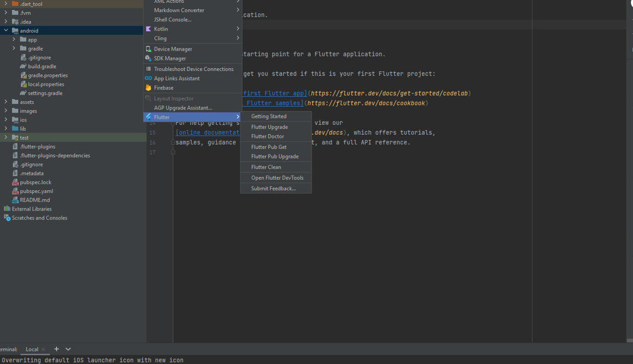Select Flutter Pub Get
Screen dimensions: 633x364
276,147
